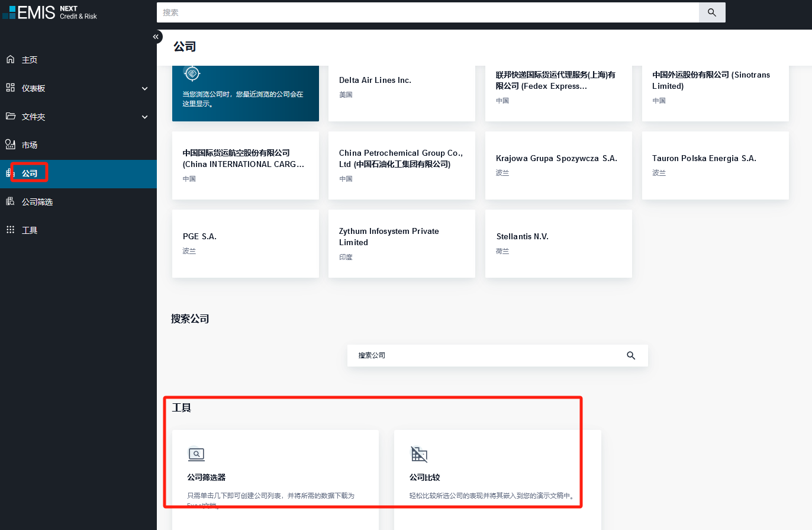Click the 工具 grid icon in sidebar
Image resolution: width=812 pixels, height=530 pixels.
(x=10, y=230)
